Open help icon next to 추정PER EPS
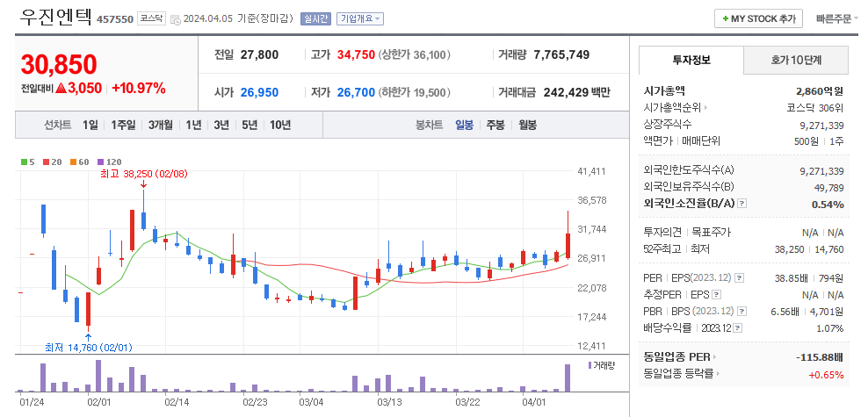Screen dimensions: 868x417 [x=717, y=295]
